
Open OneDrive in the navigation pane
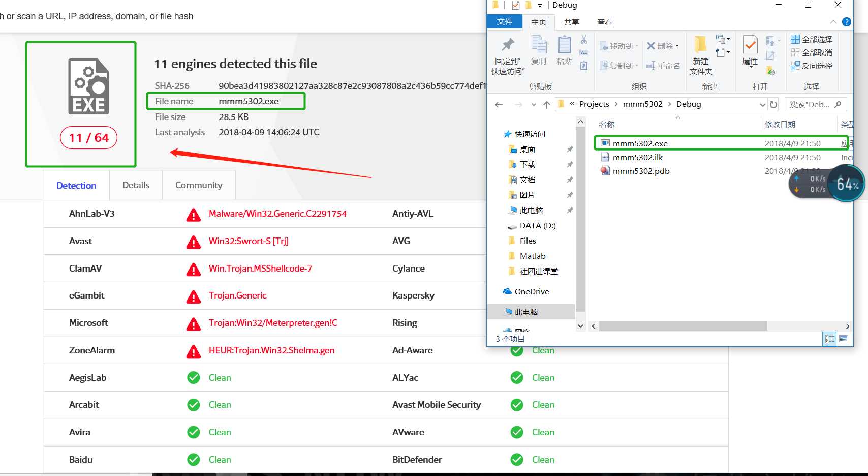point(532,291)
